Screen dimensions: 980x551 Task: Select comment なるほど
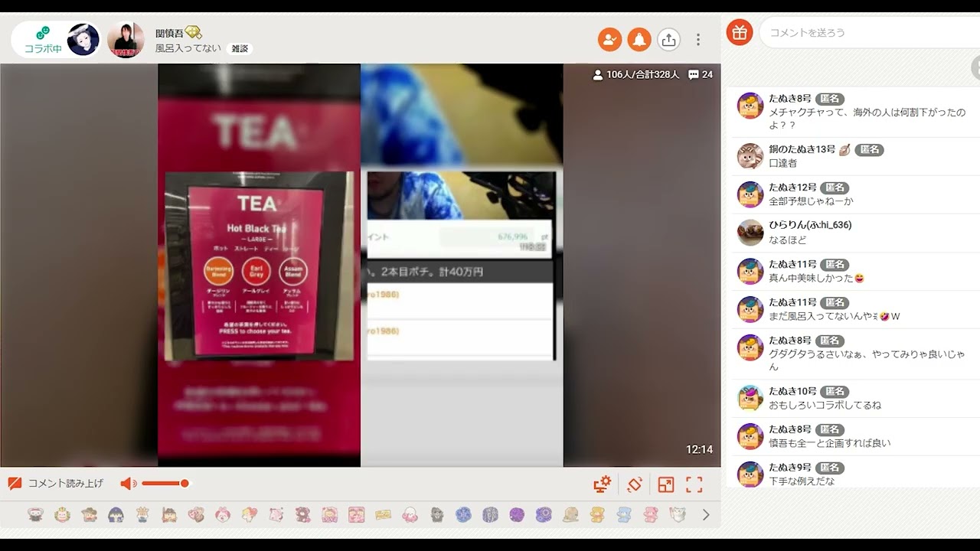787,240
